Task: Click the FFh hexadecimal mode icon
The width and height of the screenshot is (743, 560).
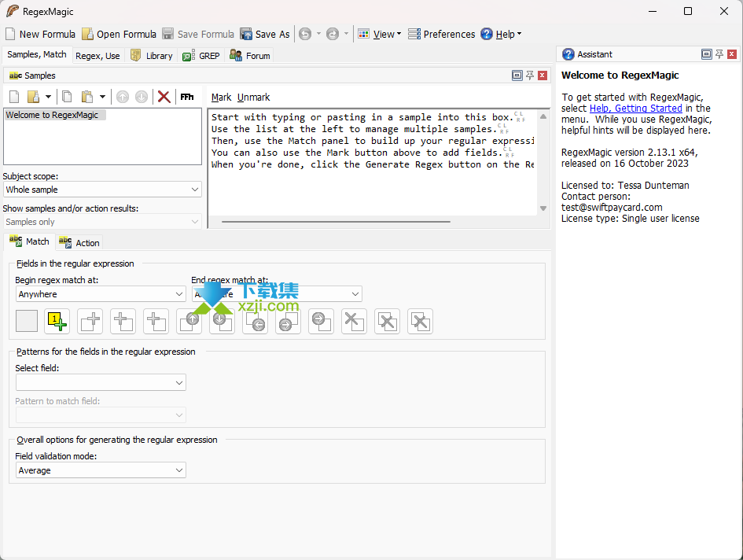Action: coord(186,97)
